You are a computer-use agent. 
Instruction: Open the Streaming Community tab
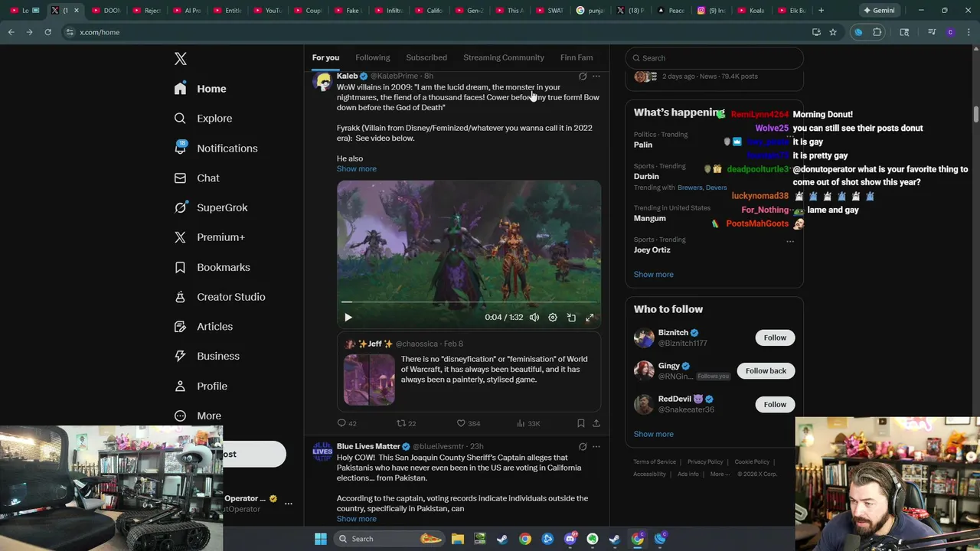tap(504, 57)
